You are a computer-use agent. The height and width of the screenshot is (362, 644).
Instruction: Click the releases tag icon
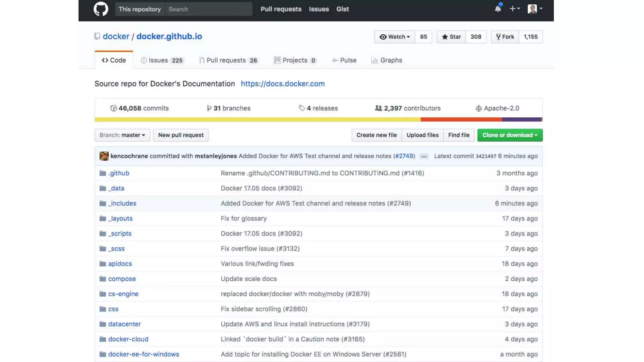point(302,108)
